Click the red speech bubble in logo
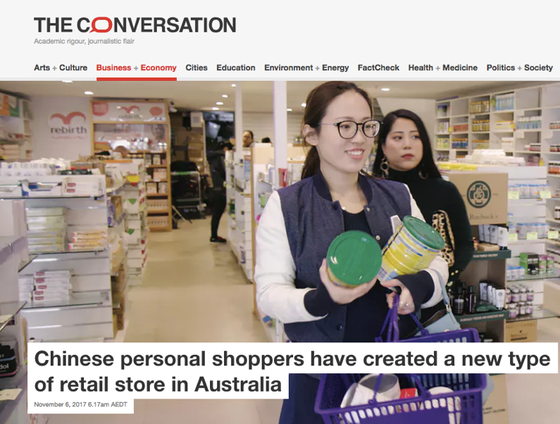This screenshot has width=560, height=424. click(101, 25)
